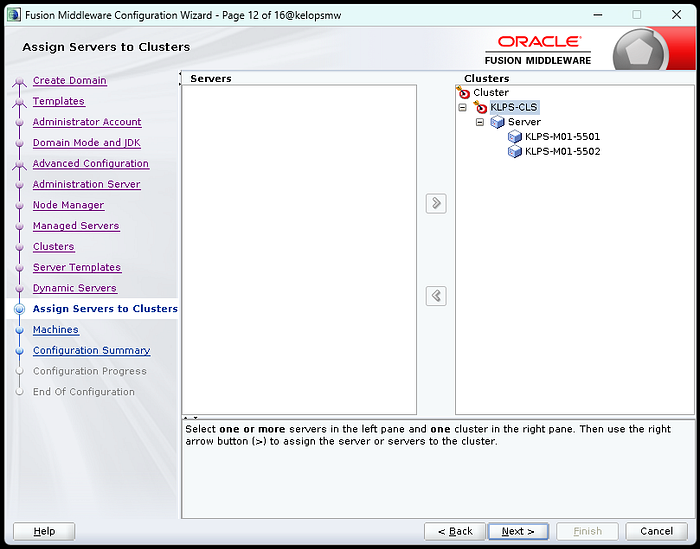Click the left arrow unassign button
This screenshot has height=549, width=700.
pos(436,295)
